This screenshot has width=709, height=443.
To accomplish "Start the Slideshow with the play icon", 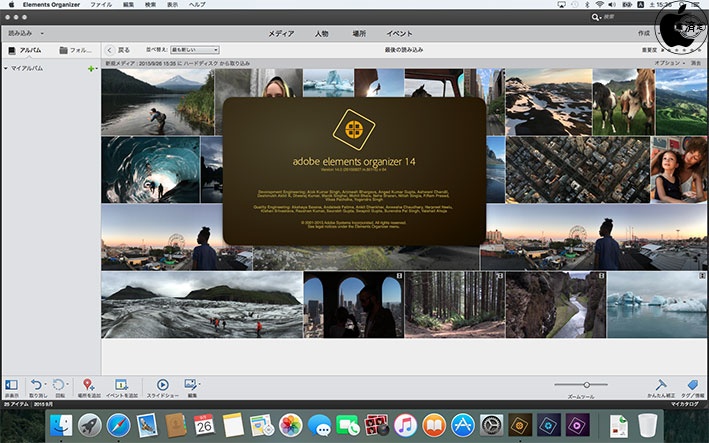I will (162, 383).
